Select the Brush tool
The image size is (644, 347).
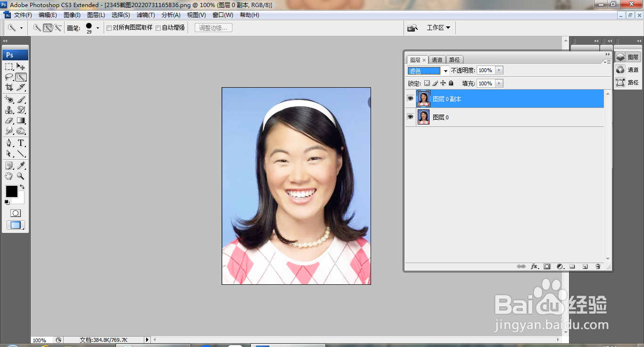pos(21,99)
